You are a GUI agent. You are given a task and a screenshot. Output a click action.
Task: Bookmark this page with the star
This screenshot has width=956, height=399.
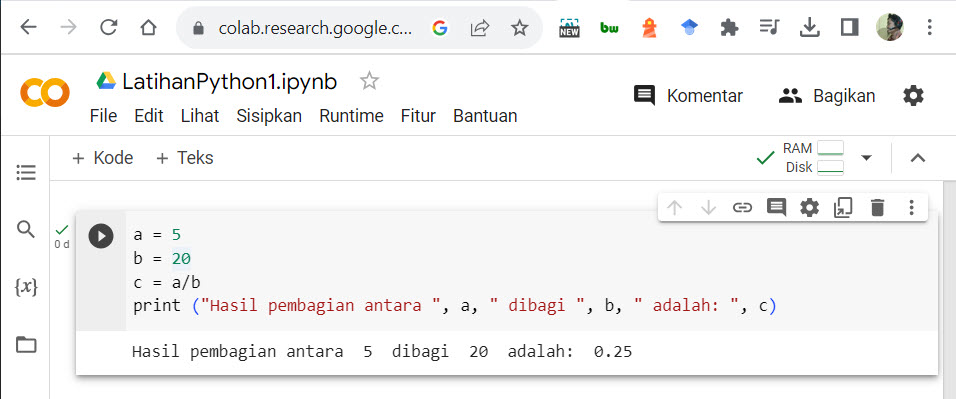pyautogui.click(x=519, y=27)
